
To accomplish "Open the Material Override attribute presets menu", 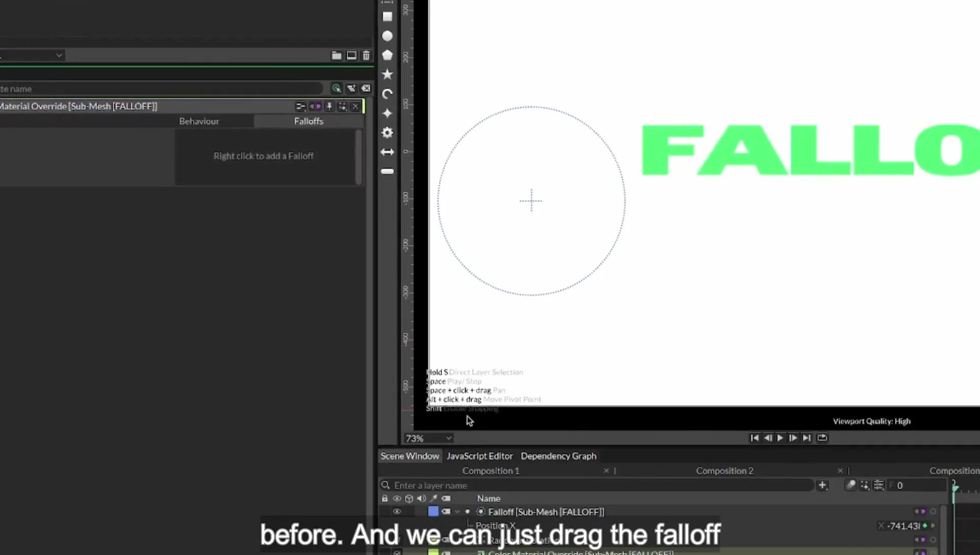I will [x=300, y=106].
